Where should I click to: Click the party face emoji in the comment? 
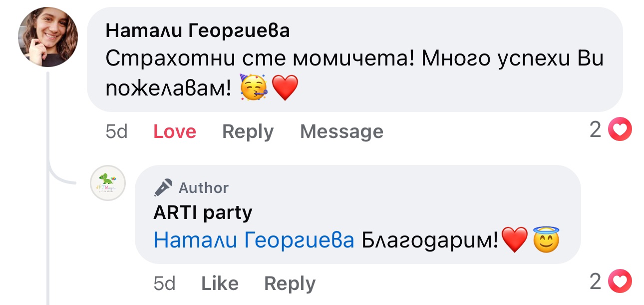pyautogui.click(x=254, y=88)
